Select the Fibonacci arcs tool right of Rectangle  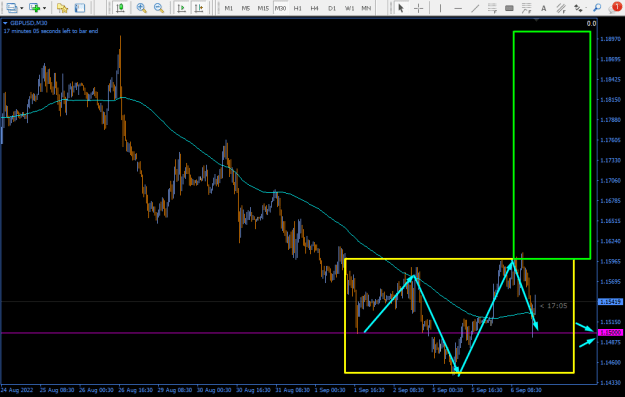click(x=527, y=8)
